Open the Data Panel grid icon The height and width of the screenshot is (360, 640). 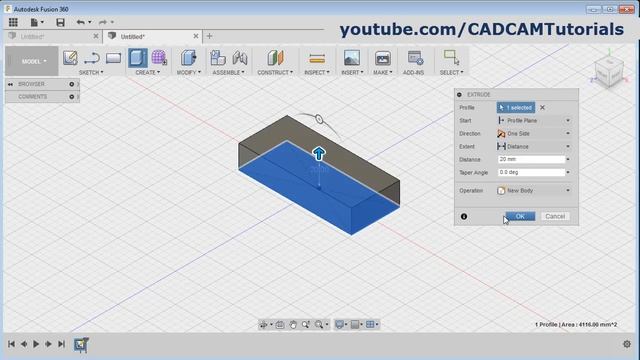(13, 22)
